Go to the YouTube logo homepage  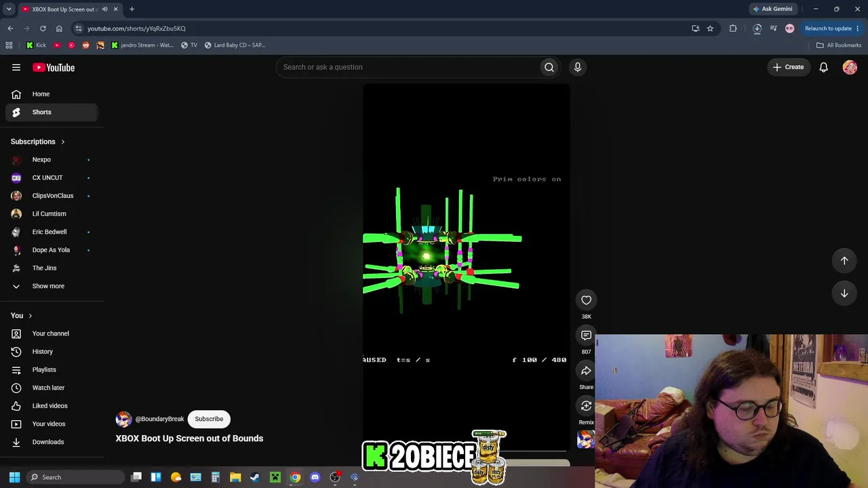(54, 67)
